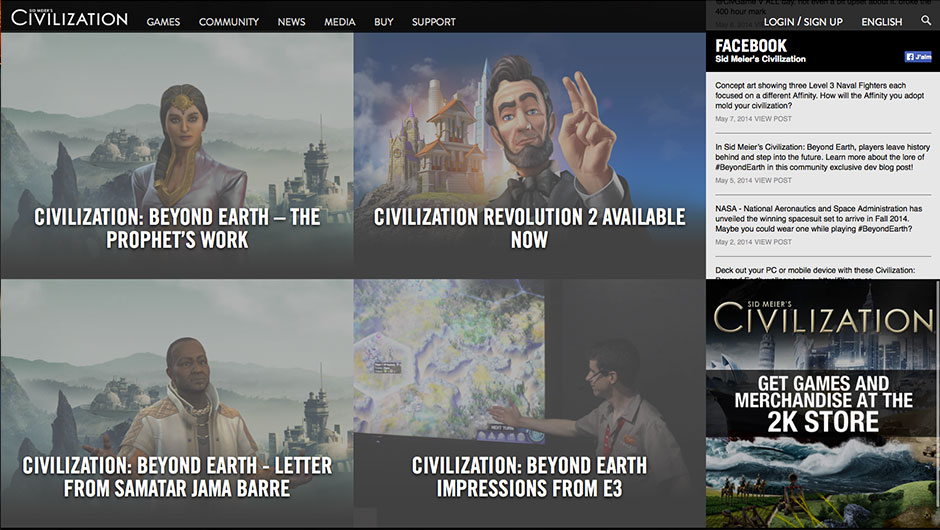940x530 pixels.
Task: View post dated May 2, 2014
Action: (x=772, y=242)
